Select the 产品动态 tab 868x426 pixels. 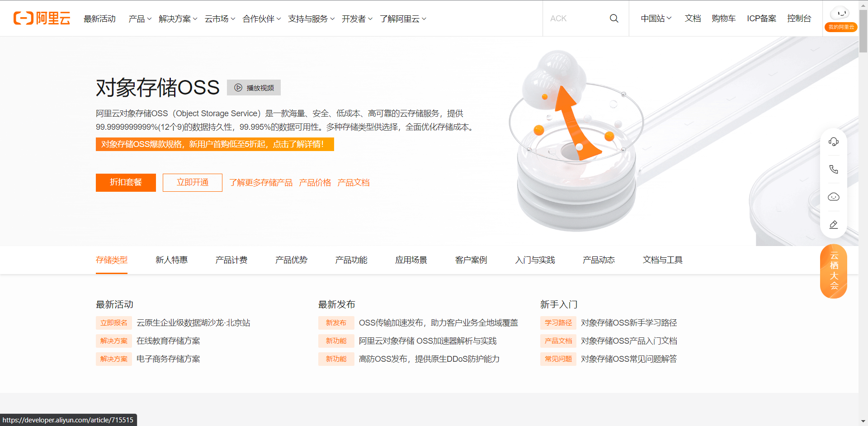click(599, 260)
